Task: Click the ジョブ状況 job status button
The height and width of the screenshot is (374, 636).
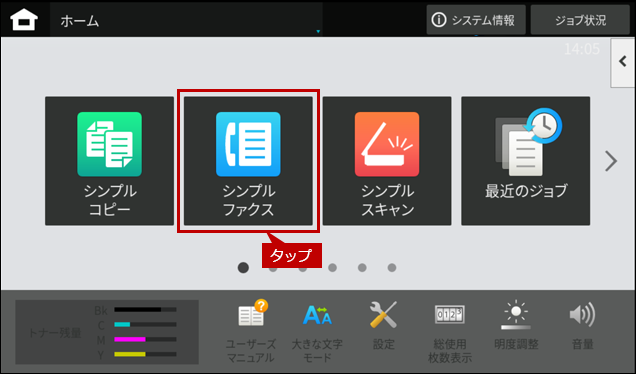Action: click(580, 20)
